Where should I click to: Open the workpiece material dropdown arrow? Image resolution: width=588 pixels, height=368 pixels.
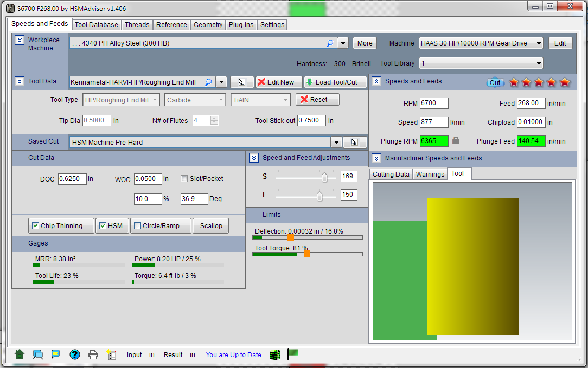343,43
